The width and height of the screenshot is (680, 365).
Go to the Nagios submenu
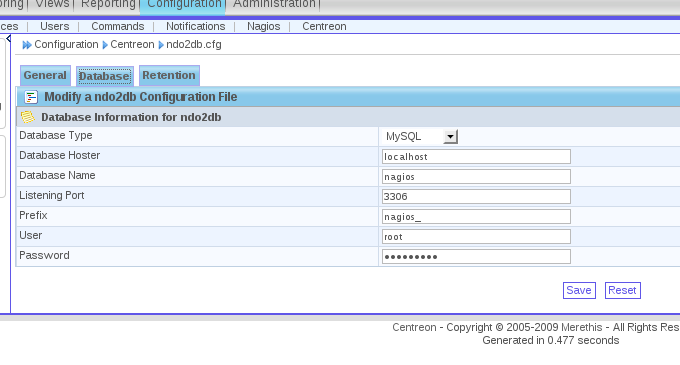(264, 26)
